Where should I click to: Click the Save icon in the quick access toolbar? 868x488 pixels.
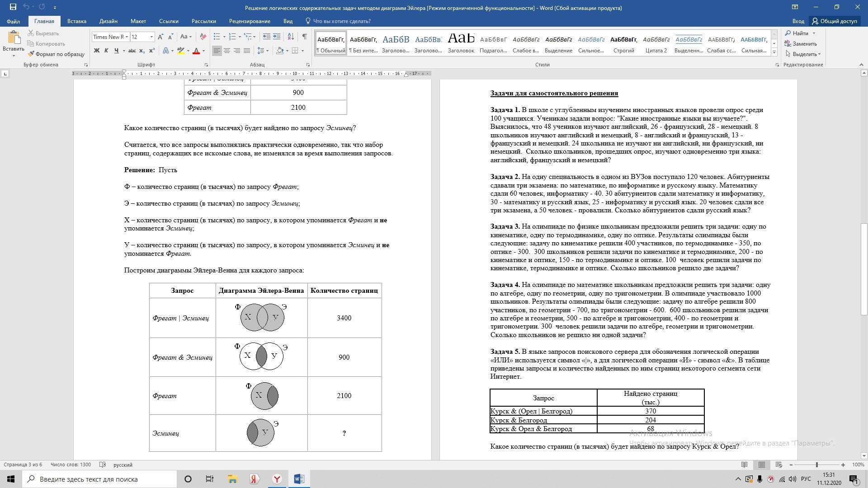pos(13,7)
